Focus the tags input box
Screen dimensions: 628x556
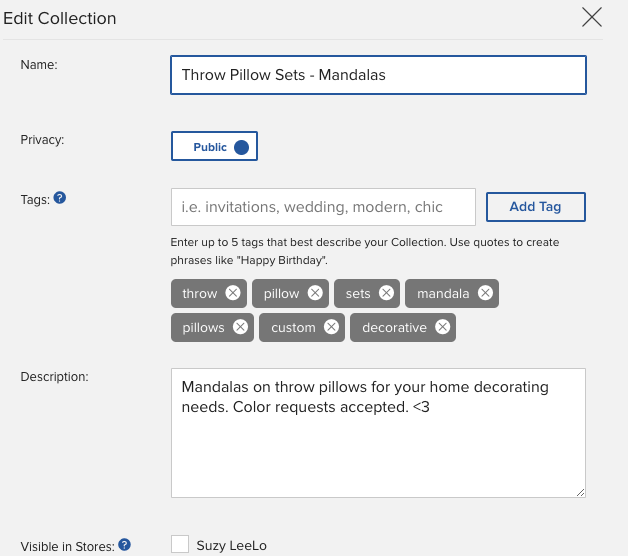pos(322,207)
